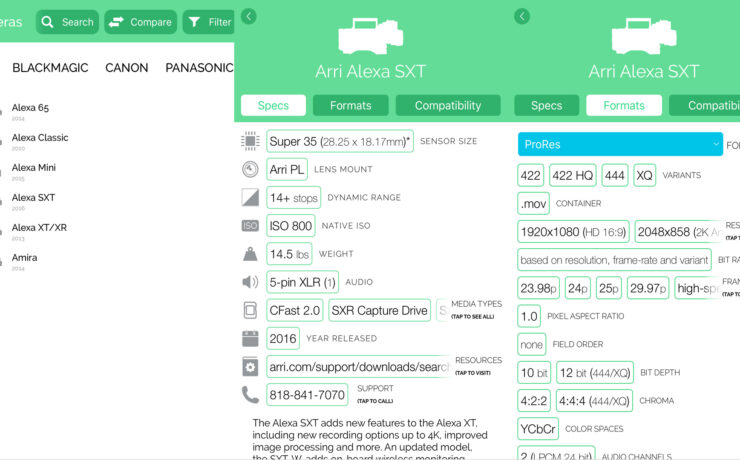Choose Alexa Classic in camera list
Screen dimensions: 740x460
[x=40, y=138]
